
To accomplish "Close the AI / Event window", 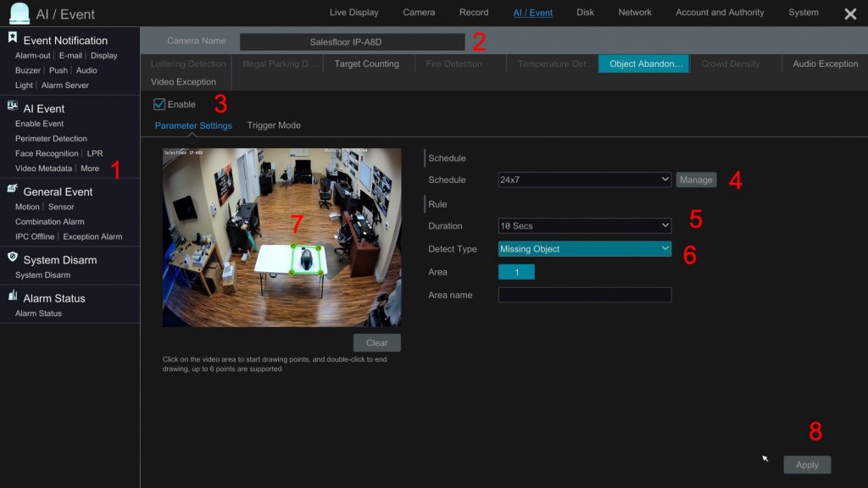I will [850, 14].
